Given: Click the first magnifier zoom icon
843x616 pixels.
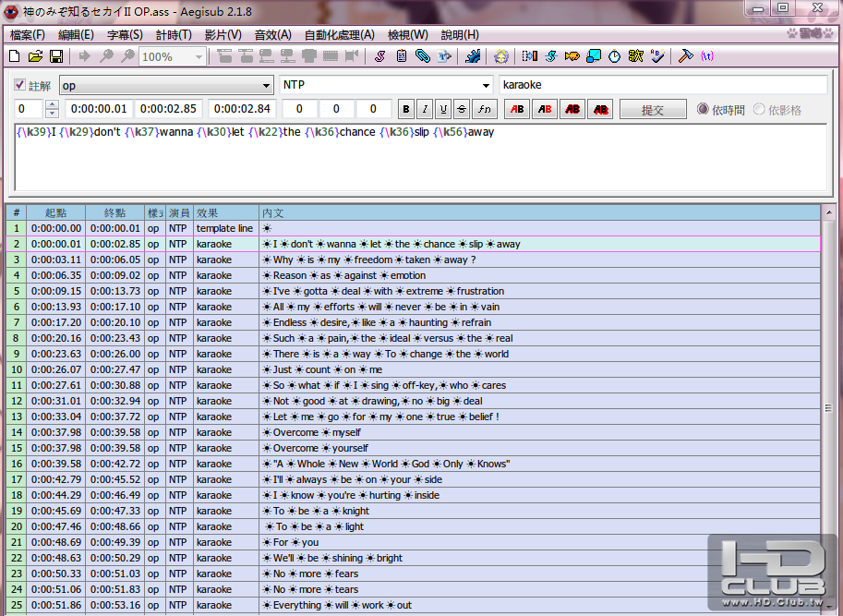Looking at the screenshot, I should pos(106,56).
